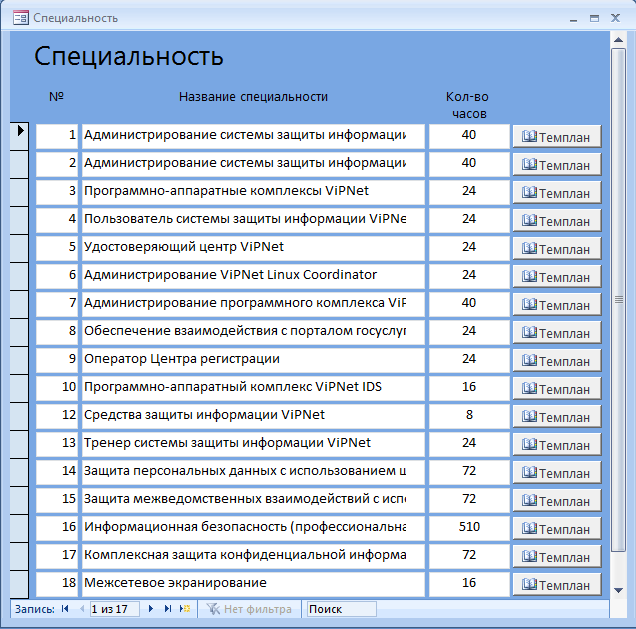636x629 pixels.
Task: Click hours field with value 8
Action: pos(469,416)
